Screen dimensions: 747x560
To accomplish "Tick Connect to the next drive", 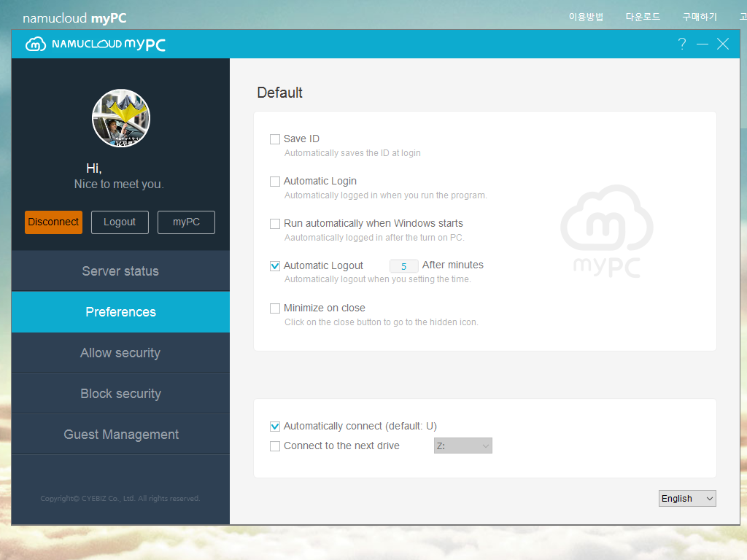I will [275, 446].
